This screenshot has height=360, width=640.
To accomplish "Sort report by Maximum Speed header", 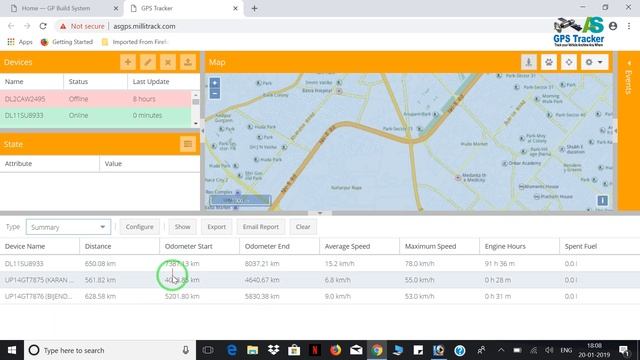I will click(440, 246).
